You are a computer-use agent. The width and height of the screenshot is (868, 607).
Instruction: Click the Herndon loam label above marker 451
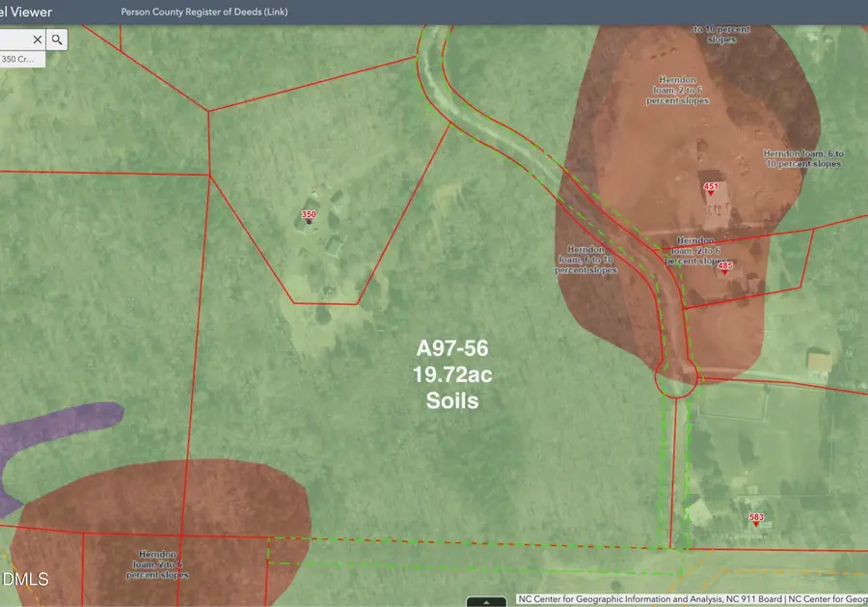click(x=678, y=91)
